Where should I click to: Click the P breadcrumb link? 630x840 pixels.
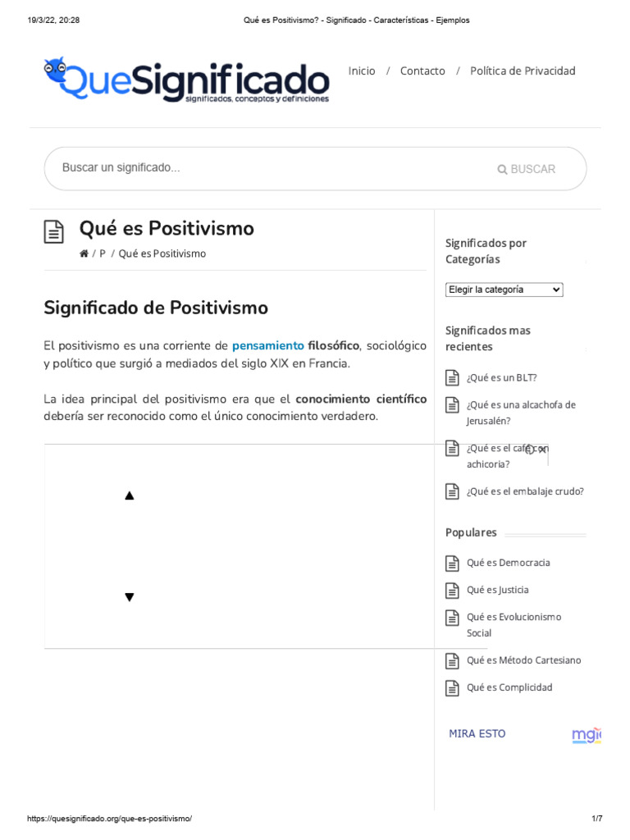pos(103,254)
